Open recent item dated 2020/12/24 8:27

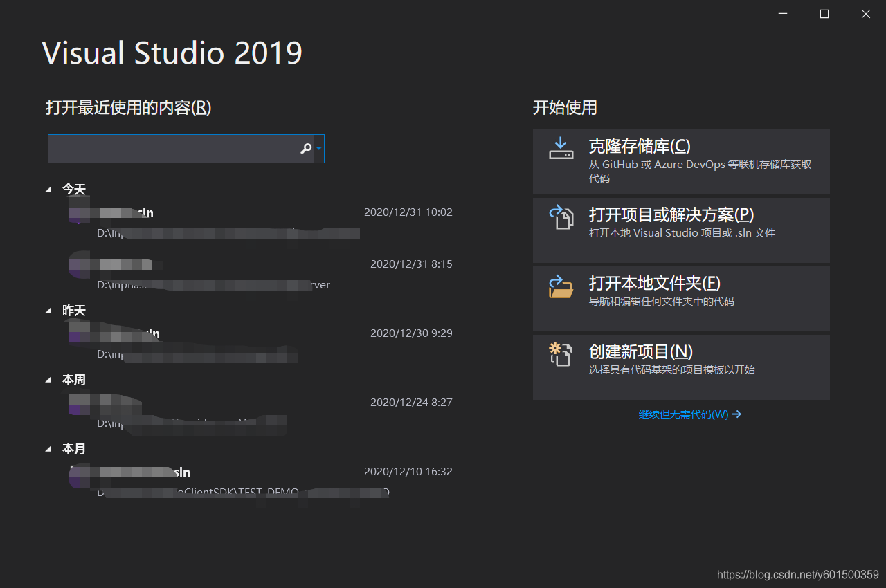261,412
